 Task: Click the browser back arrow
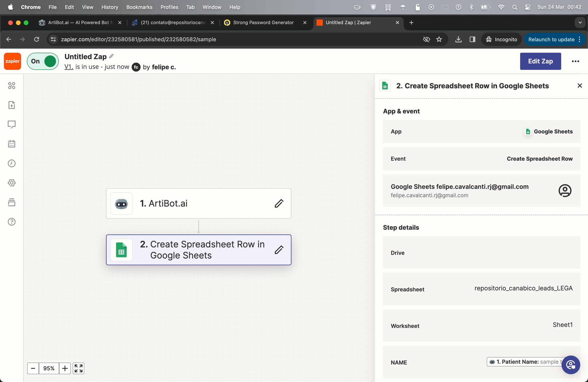click(9, 39)
